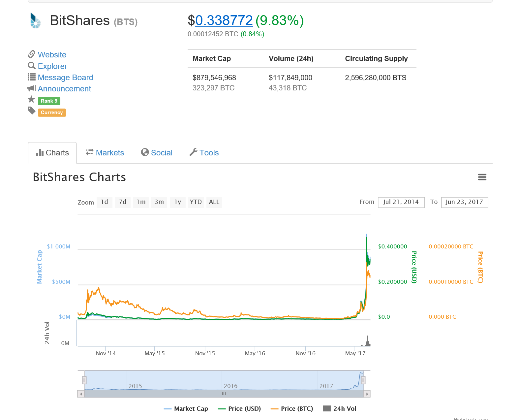Click the Market Cap column header
Viewport: 520px width, 420px height.
coord(212,59)
